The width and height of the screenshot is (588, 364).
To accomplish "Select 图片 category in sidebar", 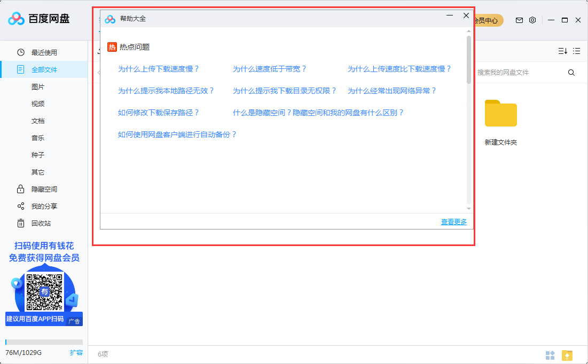I will coord(38,86).
